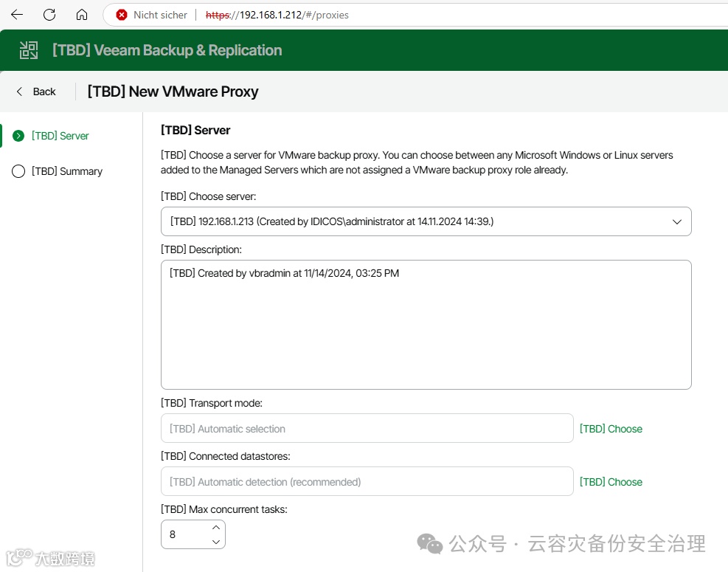The height and width of the screenshot is (572, 728).
Task: Click the Choose server label
Action: 209,196
